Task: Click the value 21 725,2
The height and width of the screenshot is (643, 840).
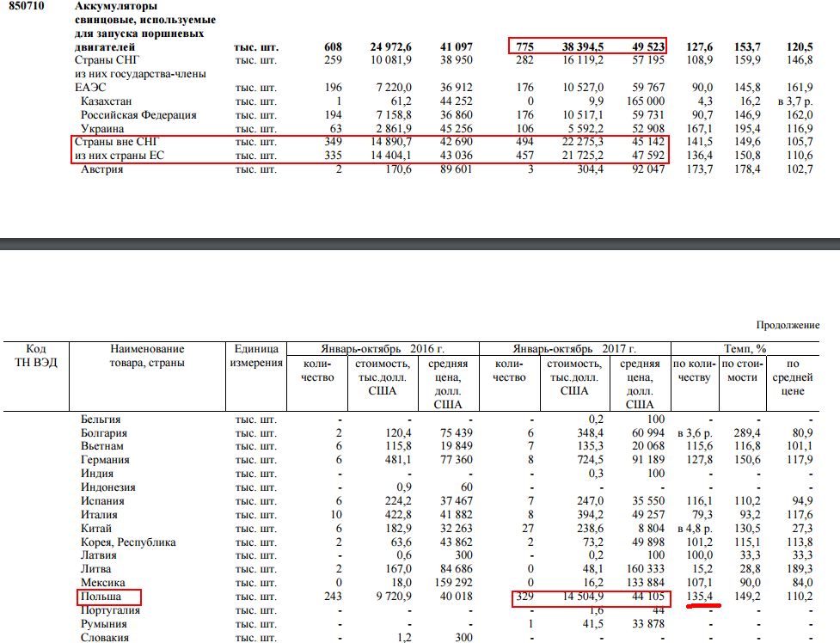Action: [x=583, y=156]
